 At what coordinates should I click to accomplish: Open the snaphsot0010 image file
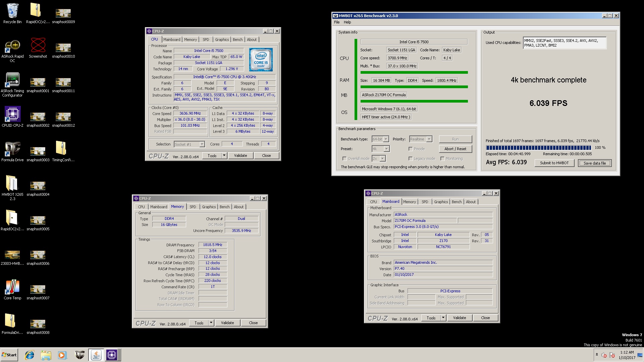[63, 50]
